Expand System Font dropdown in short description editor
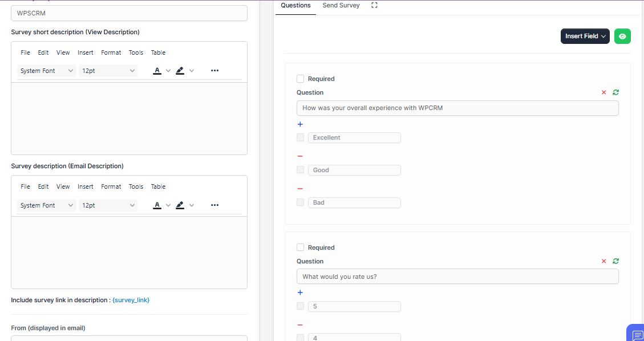Image resolution: width=644 pixels, height=341 pixels. [x=47, y=71]
